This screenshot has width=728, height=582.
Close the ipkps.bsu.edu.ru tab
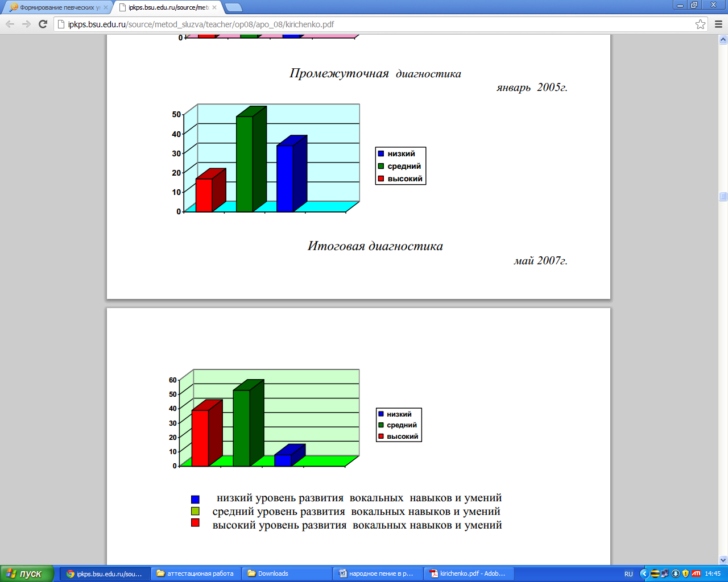[x=214, y=7]
